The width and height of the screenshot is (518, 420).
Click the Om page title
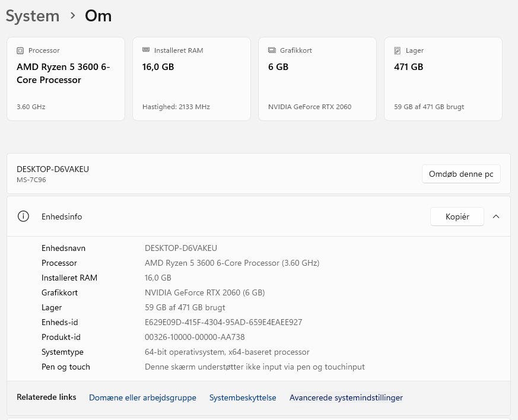98,16
